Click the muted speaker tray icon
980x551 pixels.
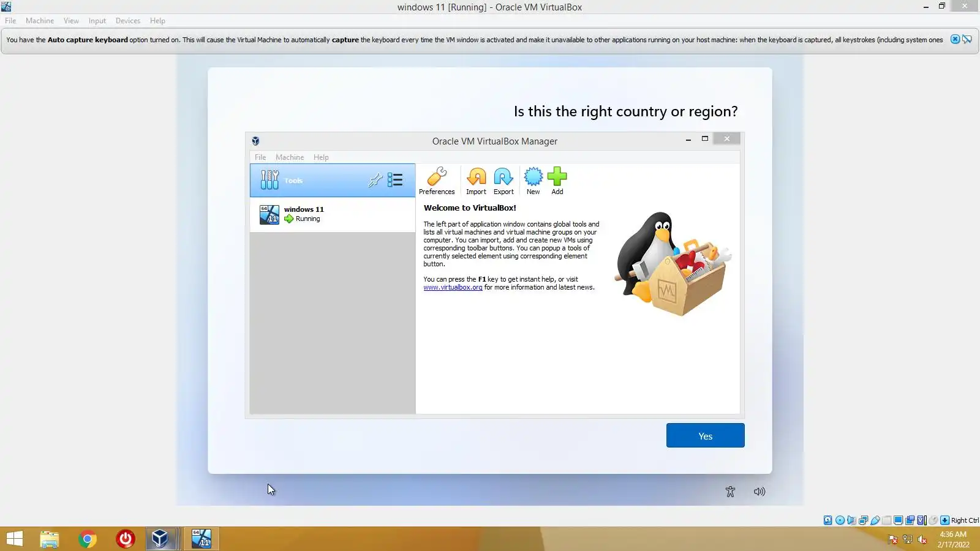922,539
